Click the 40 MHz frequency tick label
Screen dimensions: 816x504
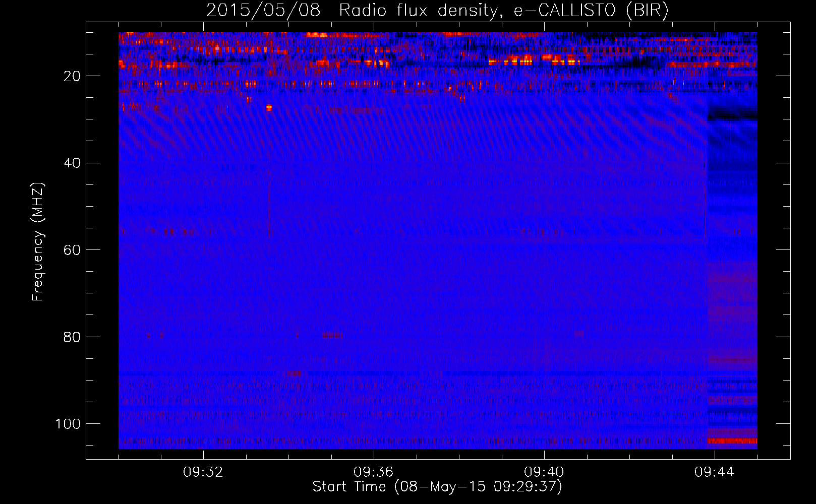click(x=72, y=163)
